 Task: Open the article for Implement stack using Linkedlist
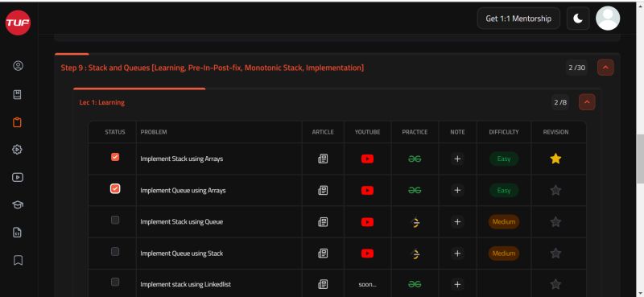point(323,284)
